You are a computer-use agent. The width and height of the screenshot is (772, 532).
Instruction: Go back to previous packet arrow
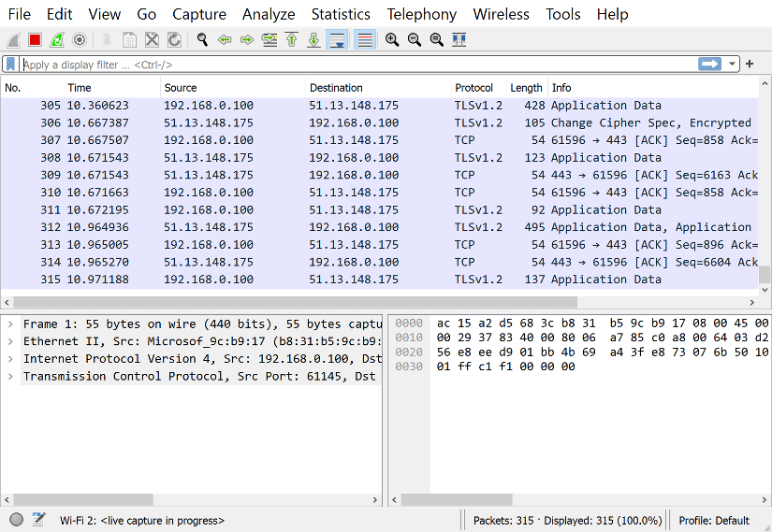225,40
